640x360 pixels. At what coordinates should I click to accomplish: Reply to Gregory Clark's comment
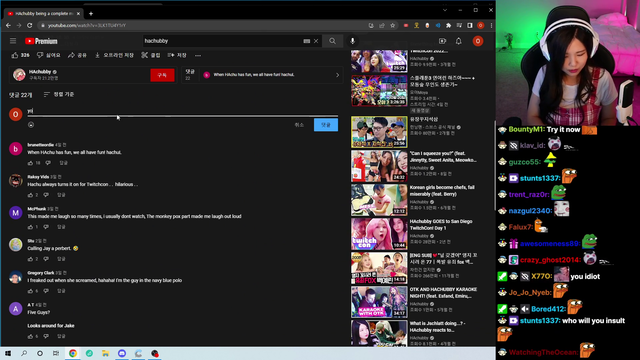61,291
